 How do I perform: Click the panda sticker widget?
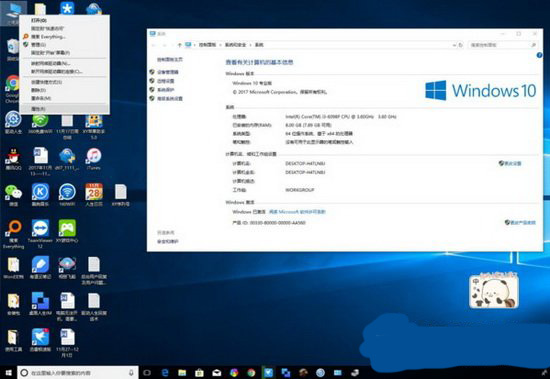494,291
